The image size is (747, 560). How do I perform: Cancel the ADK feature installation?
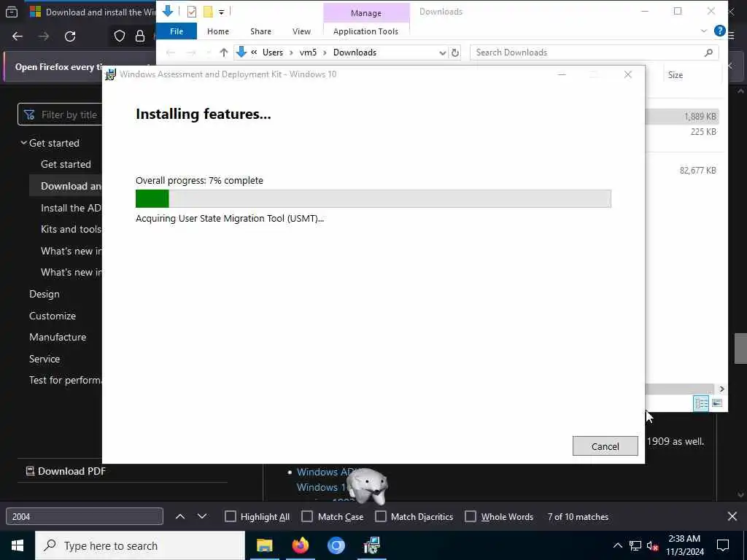coord(605,446)
